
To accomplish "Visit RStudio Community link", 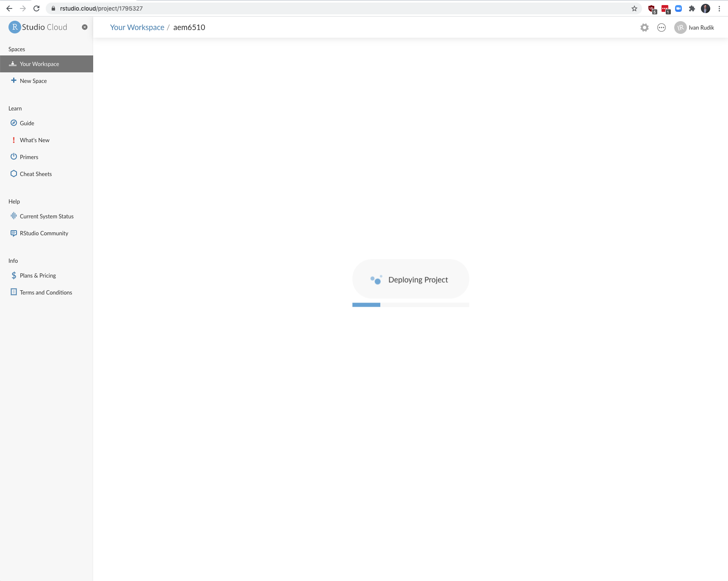I will click(x=44, y=233).
